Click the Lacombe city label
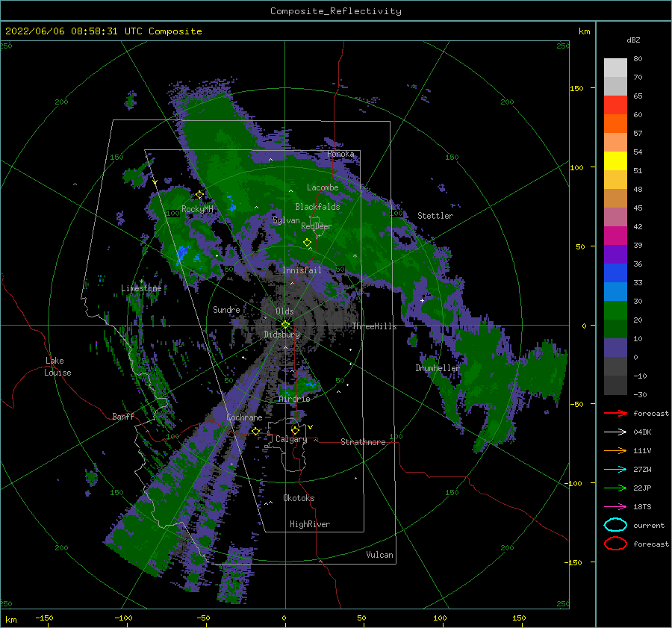Screen dimensions: 672x628 (323, 187)
